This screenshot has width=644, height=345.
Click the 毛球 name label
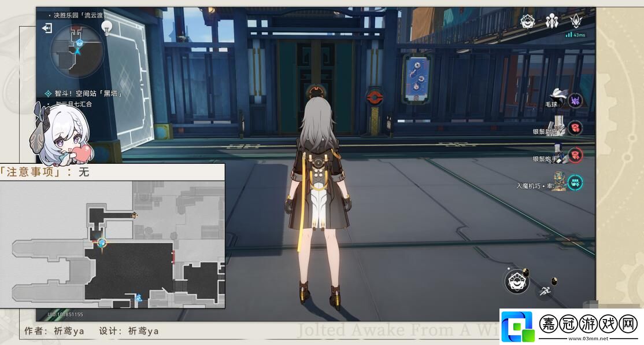(552, 104)
